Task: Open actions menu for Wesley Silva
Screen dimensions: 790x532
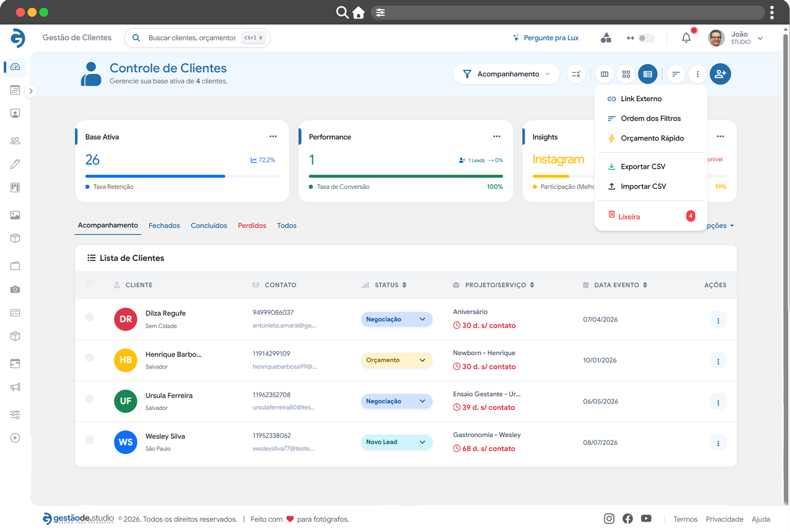Action: click(718, 443)
